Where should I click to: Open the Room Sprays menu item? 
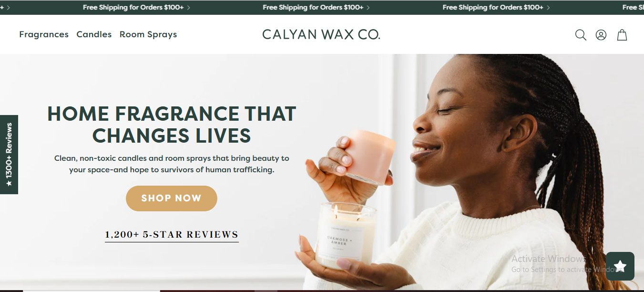coord(148,34)
